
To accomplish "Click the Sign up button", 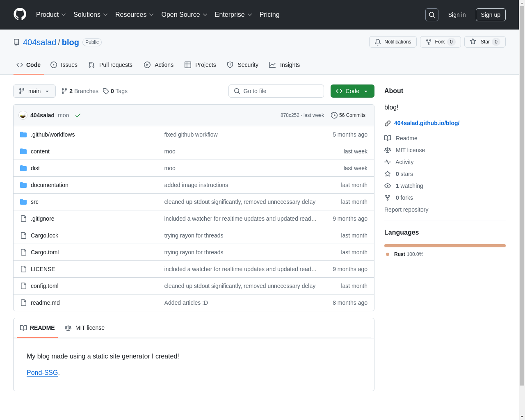I will (491, 15).
